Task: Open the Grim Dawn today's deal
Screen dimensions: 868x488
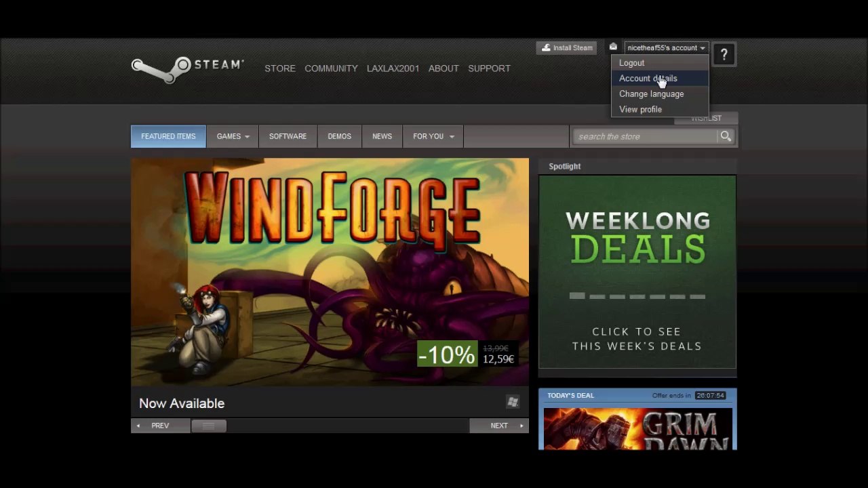Action: [637, 428]
